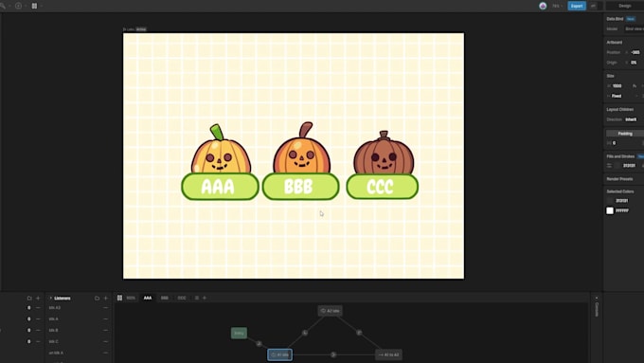Edit first input value 0 in inputs panel
Image resolution: width=644 pixels, height=363 pixels.
[28, 307]
